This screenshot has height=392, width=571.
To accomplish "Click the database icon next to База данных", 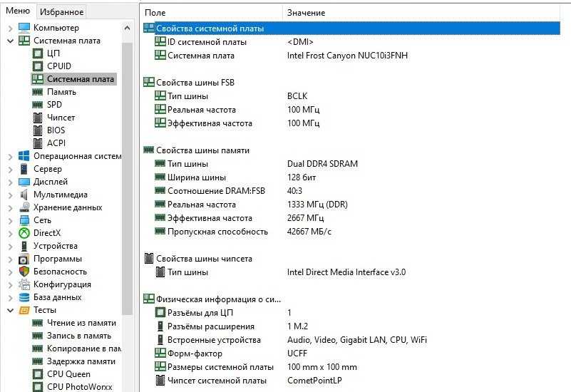I will coord(24,297).
